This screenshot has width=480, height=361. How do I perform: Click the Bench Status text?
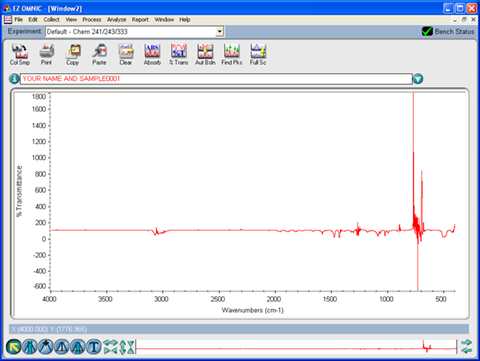click(454, 32)
